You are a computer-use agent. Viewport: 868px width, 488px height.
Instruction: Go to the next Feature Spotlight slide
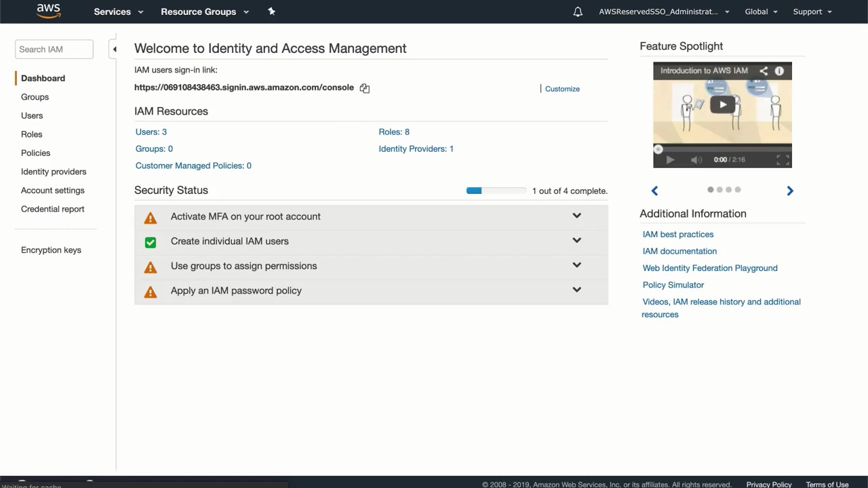[x=790, y=191]
